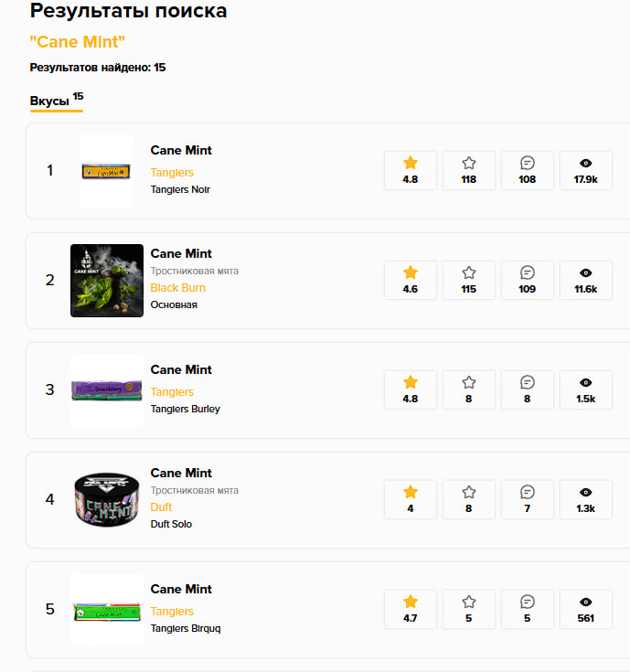Click the outline star icon for Tanglers Burley
This screenshot has height=672, width=630.
coord(469,382)
